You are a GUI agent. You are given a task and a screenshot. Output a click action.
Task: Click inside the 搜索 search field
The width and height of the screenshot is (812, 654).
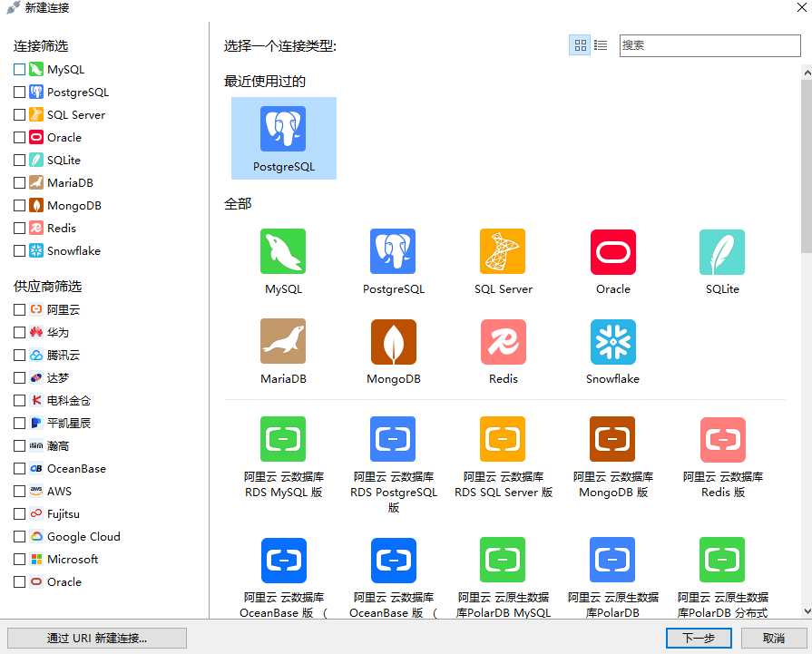[710, 45]
